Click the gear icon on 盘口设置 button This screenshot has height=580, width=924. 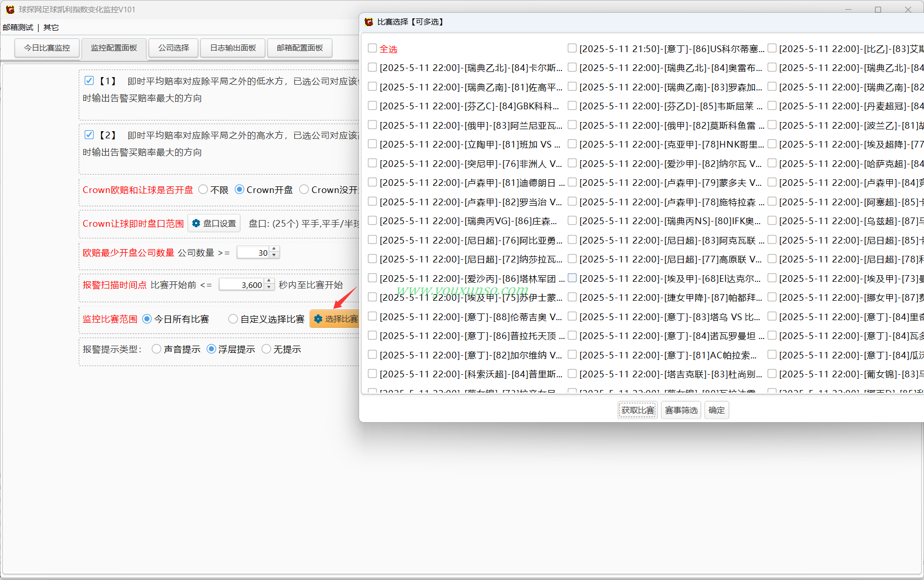pos(196,223)
